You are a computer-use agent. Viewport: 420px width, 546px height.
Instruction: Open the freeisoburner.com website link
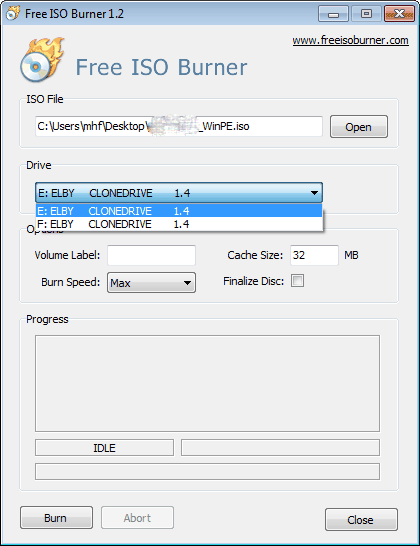350,40
